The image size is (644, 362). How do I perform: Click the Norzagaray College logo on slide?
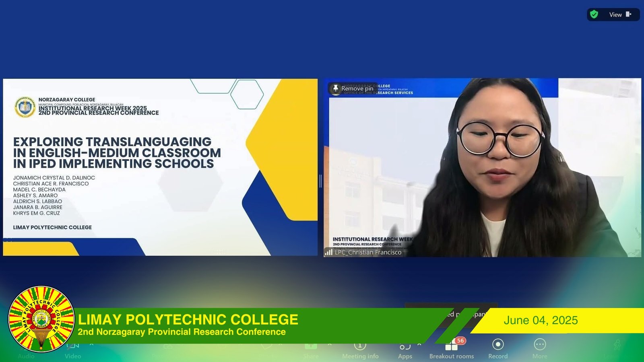click(25, 107)
